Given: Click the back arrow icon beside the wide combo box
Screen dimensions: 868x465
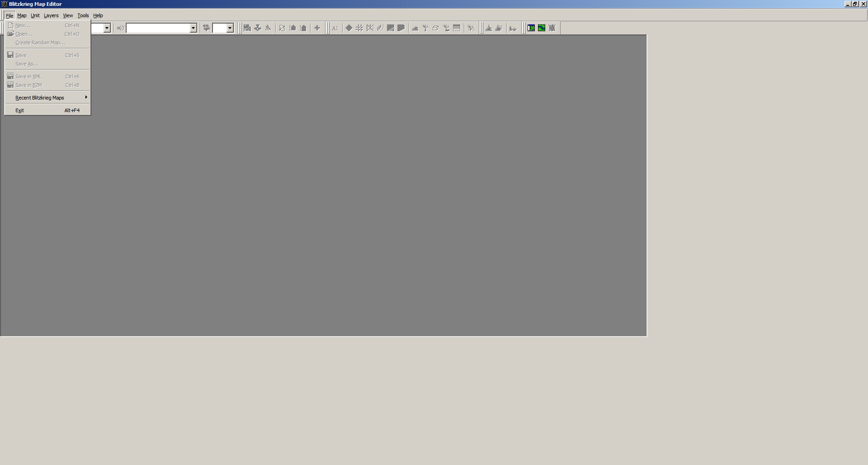Looking at the screenshot, I should (x=120, y=28).
